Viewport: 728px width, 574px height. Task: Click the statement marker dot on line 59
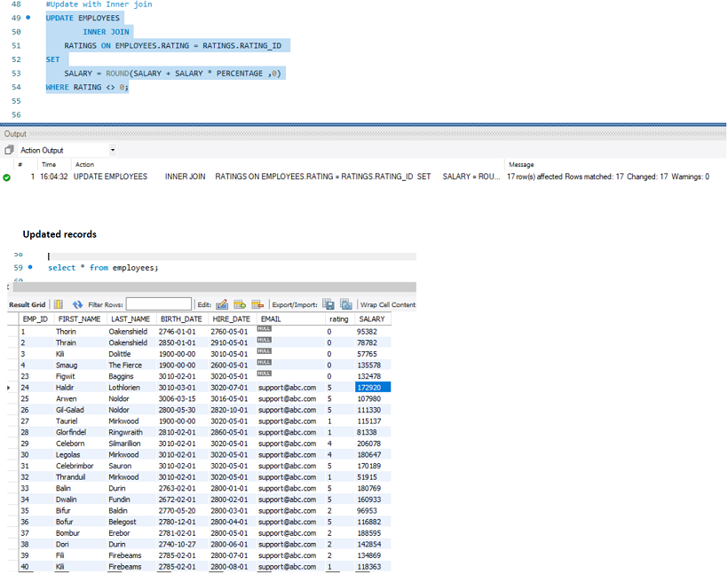(30, 267)
